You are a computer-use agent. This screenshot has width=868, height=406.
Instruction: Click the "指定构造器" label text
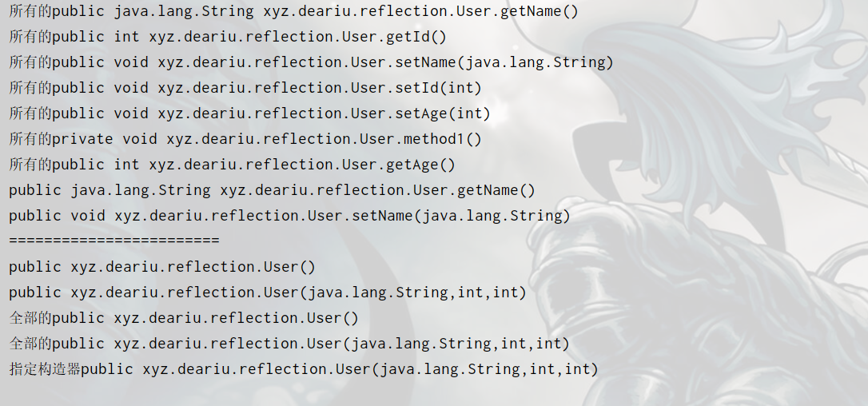coord(45,369)
